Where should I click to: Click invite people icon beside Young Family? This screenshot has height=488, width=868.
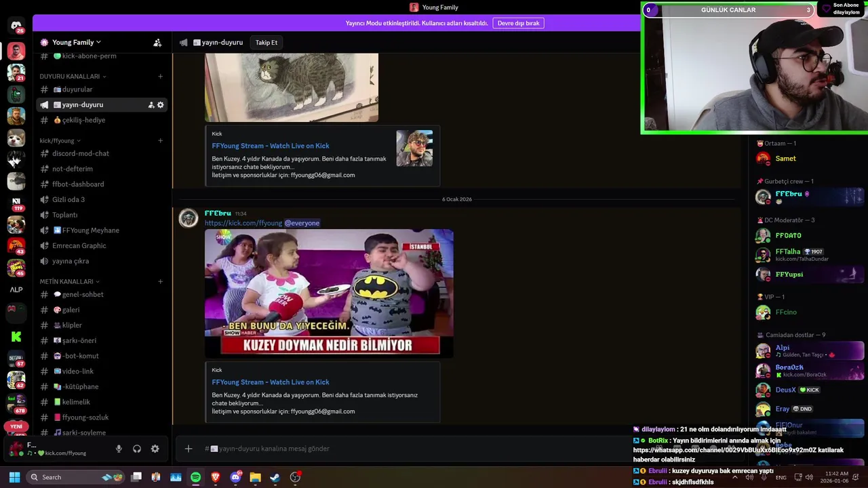[157, 42]
